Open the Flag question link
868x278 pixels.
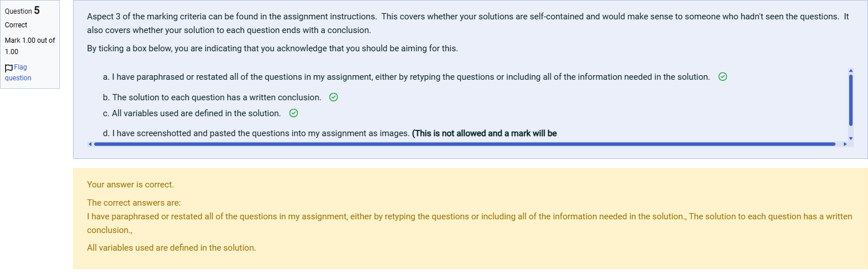(18, 72)
